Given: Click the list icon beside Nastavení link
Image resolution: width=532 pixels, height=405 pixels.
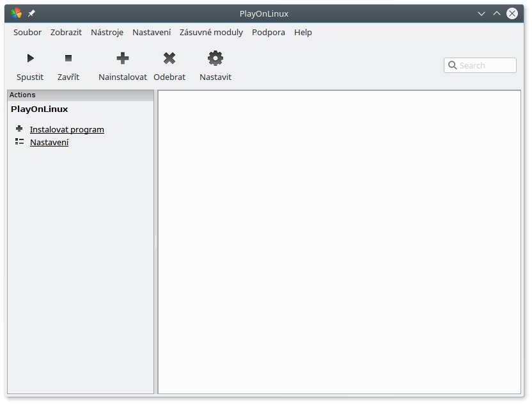Looking at the screenshot, I should click(x=19, y=141).
